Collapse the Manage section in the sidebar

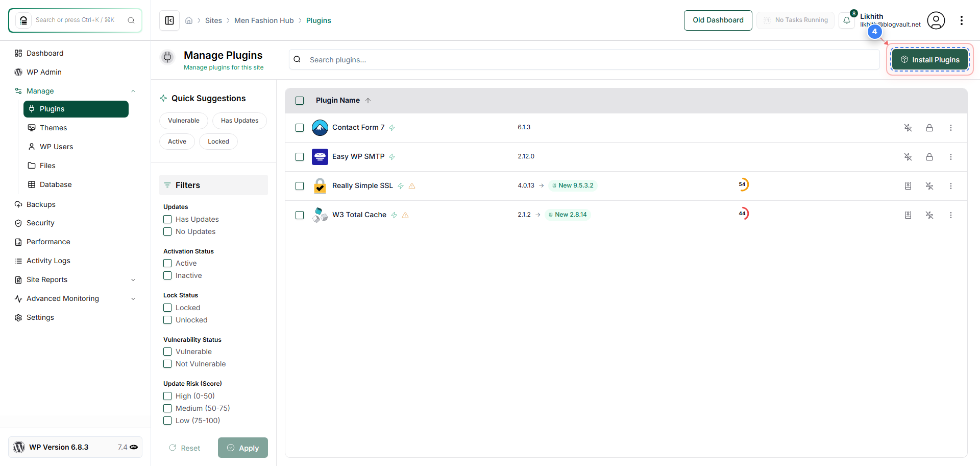[133, 91]
